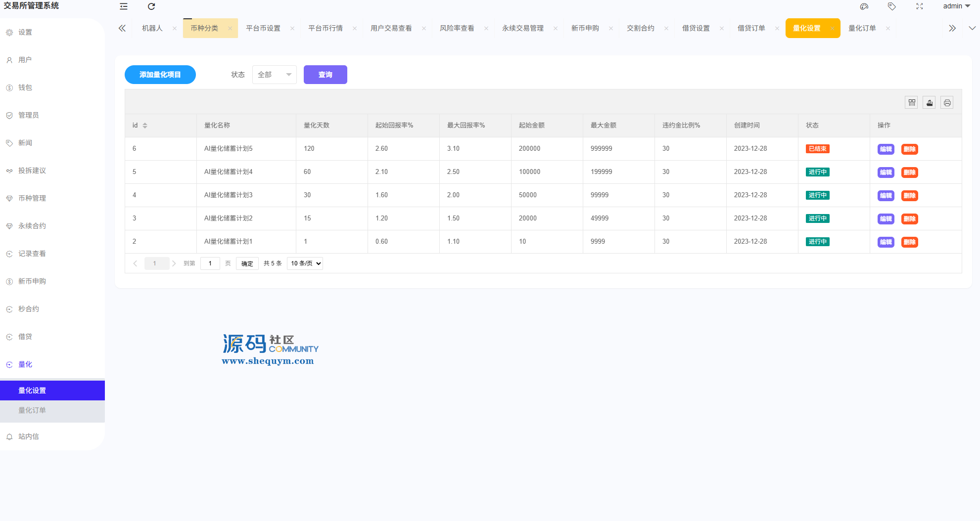Click the refresh icon in top bar

point(151,6)
